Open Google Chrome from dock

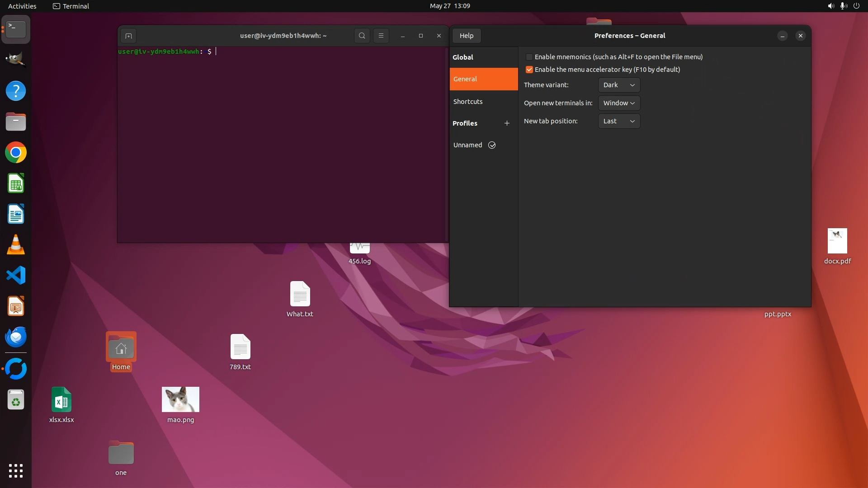(x=16, y=153)
